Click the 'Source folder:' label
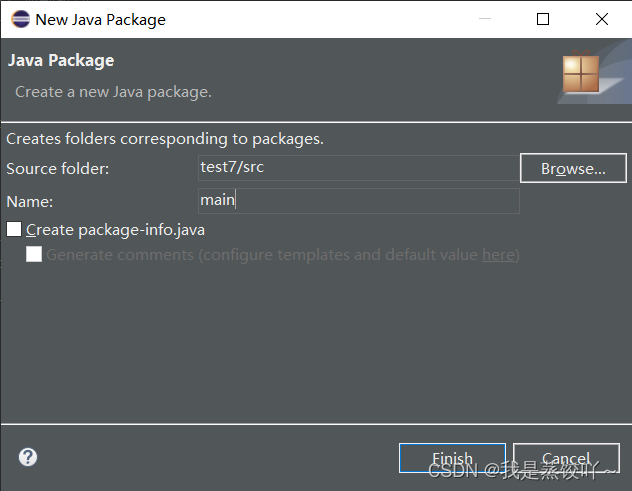 pos(58,169)
